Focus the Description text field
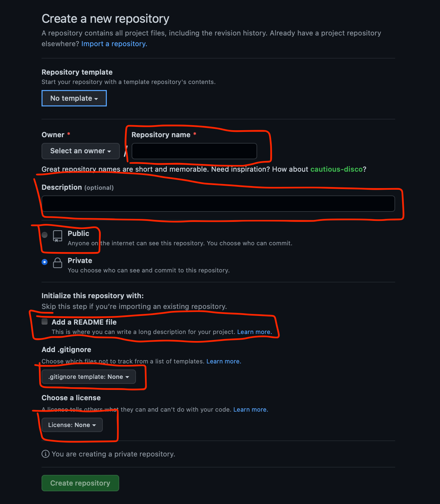This screenshot has width=440, height=504. tap(218, 203)
